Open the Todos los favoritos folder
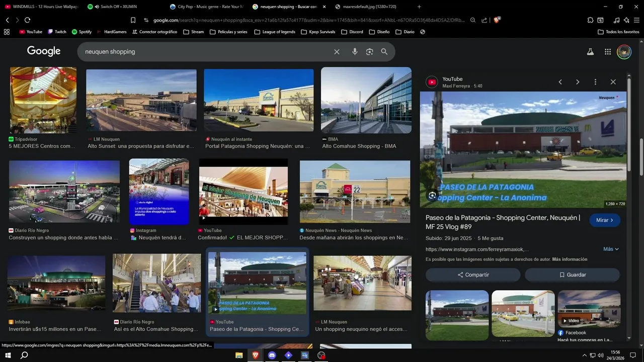 tap(619, 32)
